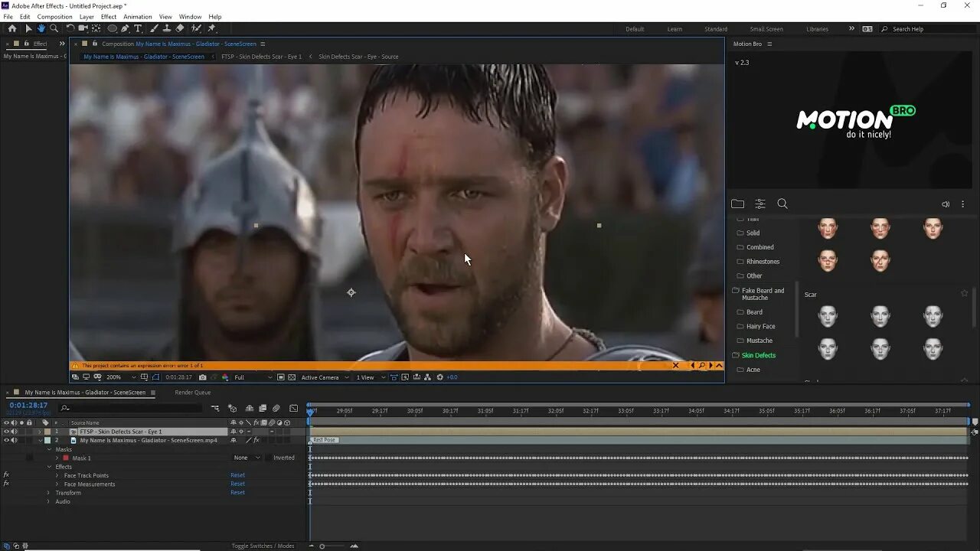Select the Pen tool
Image resolution: width=980 pixels, height=551 pixels.
point(125,28)
